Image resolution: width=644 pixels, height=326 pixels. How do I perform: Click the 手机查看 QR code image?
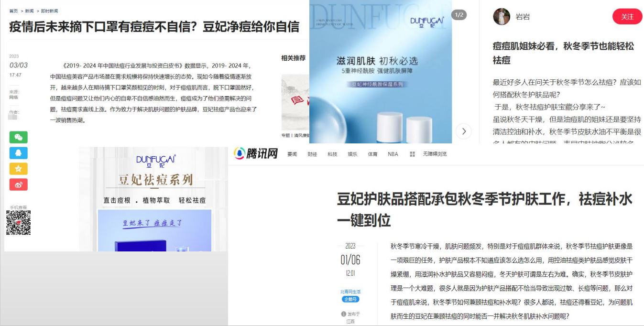[x=18, y=223]
